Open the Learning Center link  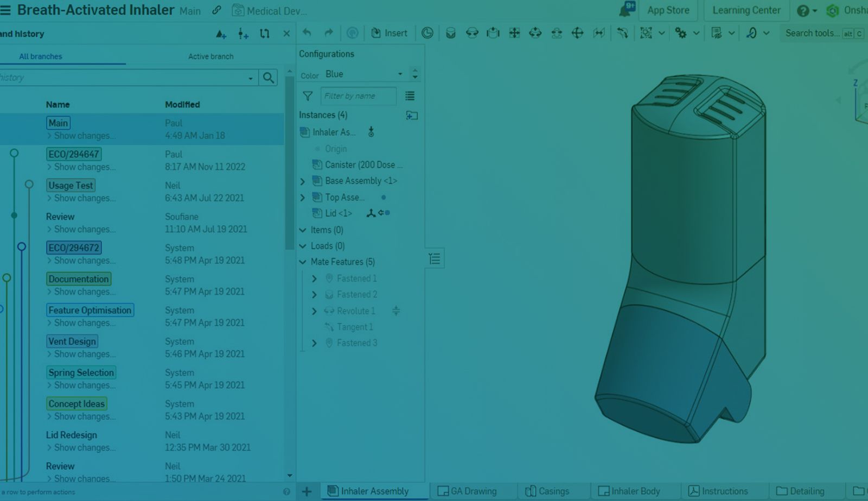click(x=746, y=10)
